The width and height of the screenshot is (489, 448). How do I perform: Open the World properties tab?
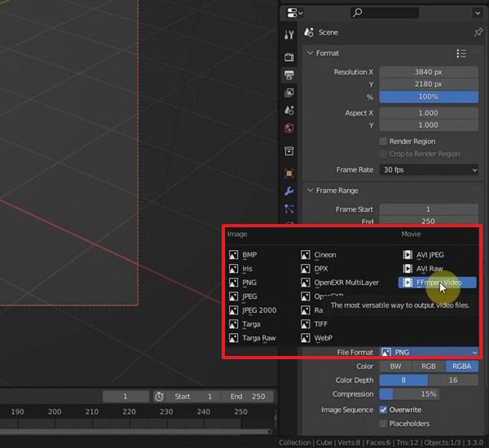pos(289,128)
